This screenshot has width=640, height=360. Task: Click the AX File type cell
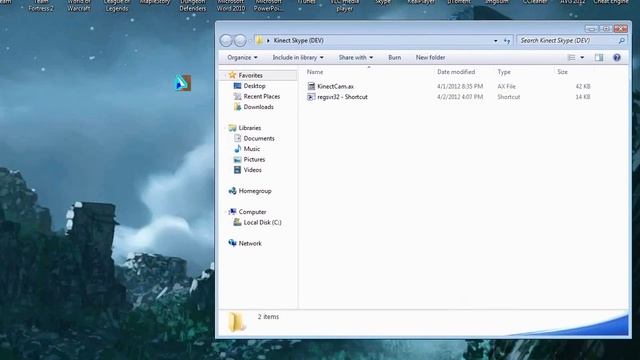point(506,87)
